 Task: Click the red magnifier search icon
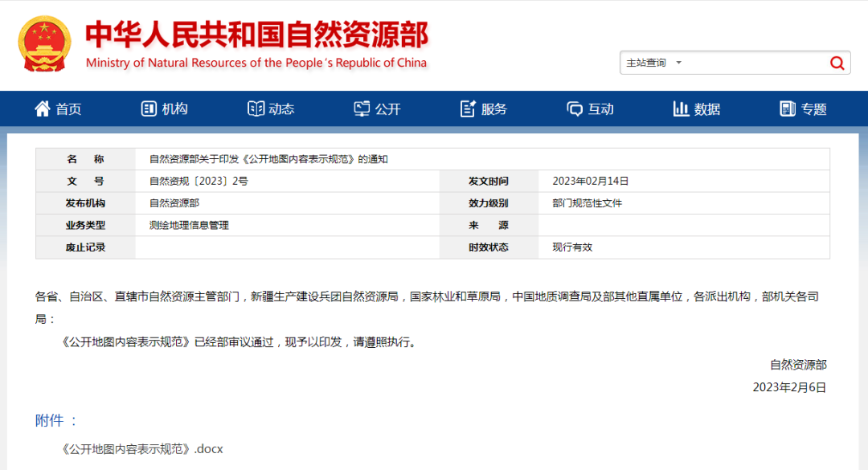point(837,62)
